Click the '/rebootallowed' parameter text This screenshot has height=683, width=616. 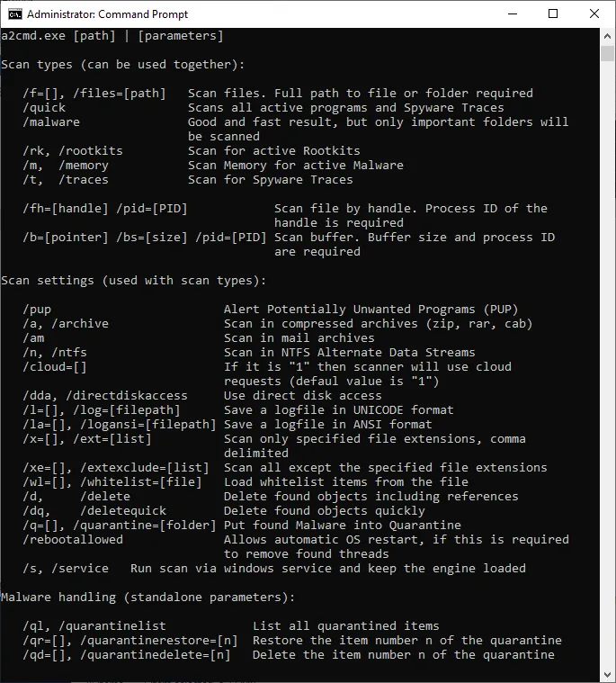pyautogui.click(x=72, y=540)
